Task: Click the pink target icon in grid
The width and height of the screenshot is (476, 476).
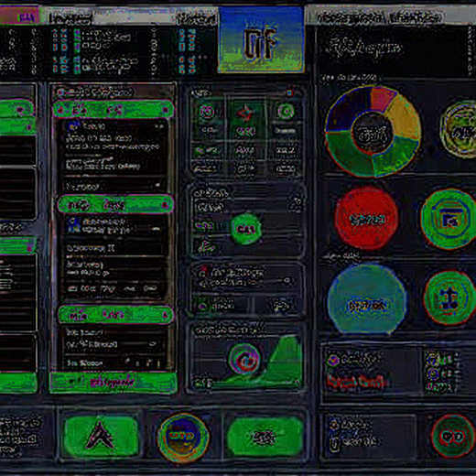Action: pos(207,112)
